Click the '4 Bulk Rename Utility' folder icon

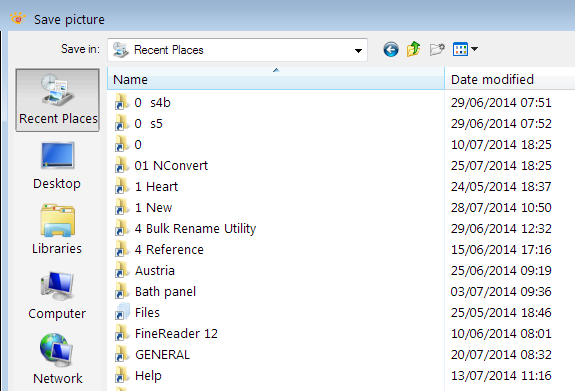(x=121, y=228)
